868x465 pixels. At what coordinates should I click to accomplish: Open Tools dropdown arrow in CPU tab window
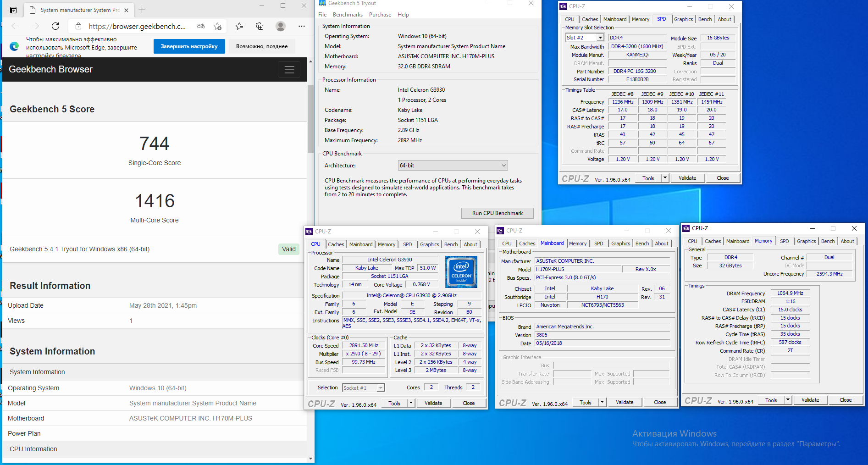pyautogui.click(x=411, y=403)
